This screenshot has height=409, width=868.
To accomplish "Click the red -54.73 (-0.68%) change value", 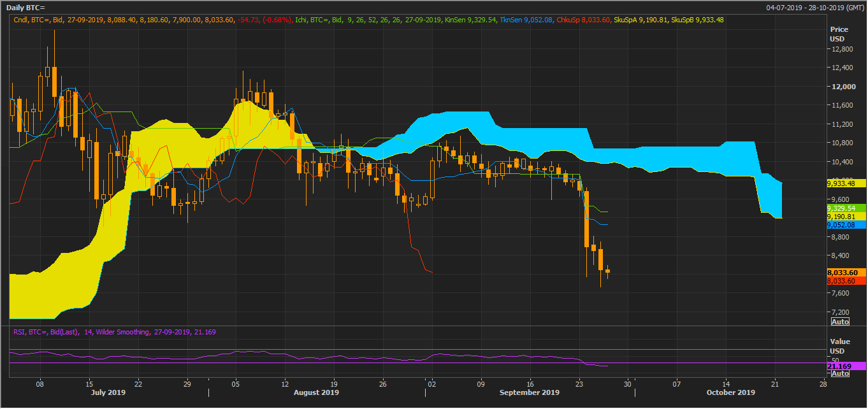I will [264, 20].
